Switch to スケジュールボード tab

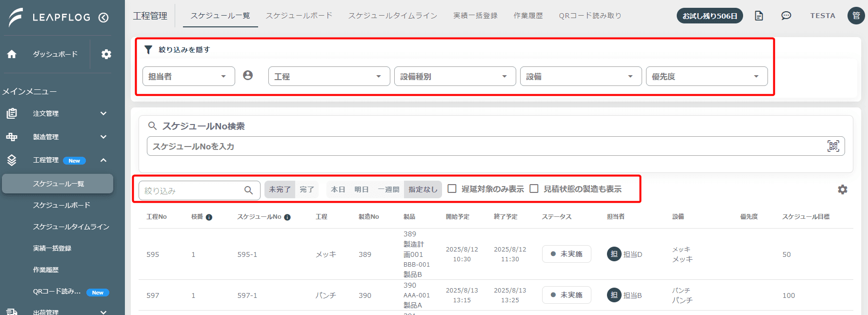[299, 16]
